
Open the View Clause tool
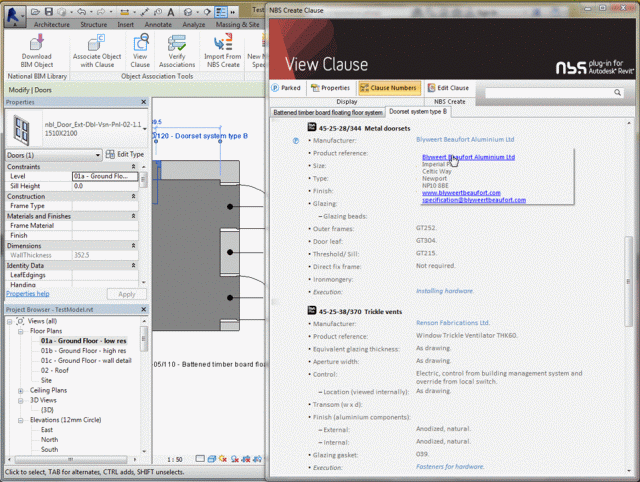point(140,42)
